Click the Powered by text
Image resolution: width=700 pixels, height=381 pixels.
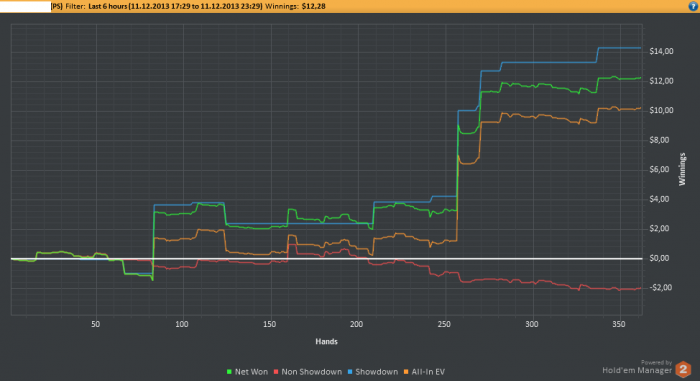[x=656, y=363]
